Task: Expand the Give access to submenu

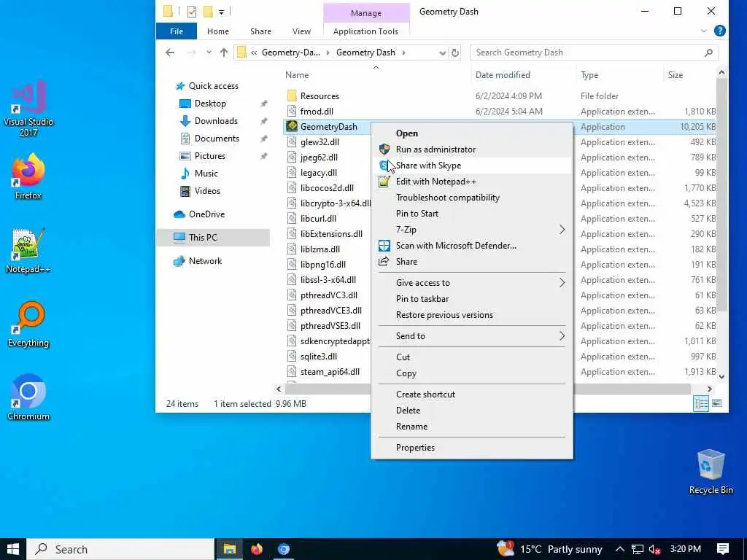Action: click(x=562, y=282)
